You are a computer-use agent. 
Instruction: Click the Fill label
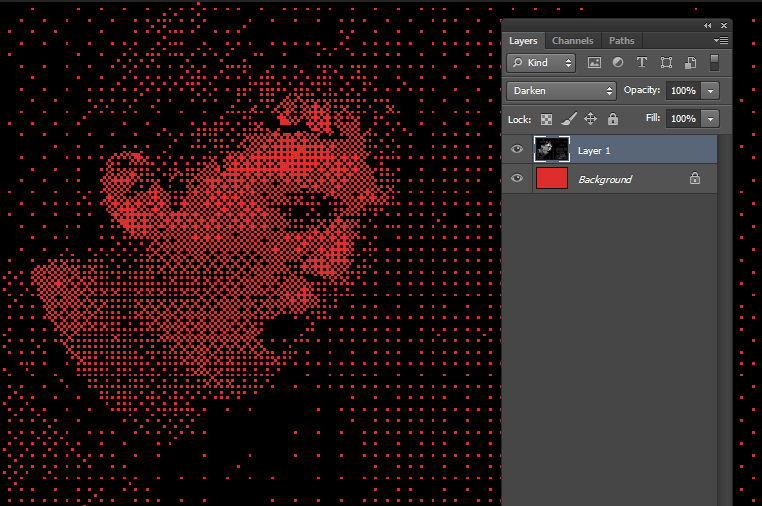653,118
